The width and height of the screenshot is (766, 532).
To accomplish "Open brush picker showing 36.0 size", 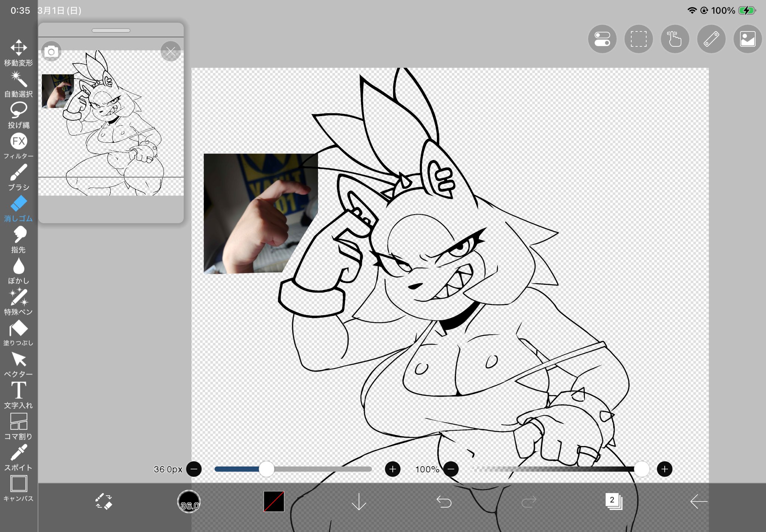I will (x=189, y=501).
